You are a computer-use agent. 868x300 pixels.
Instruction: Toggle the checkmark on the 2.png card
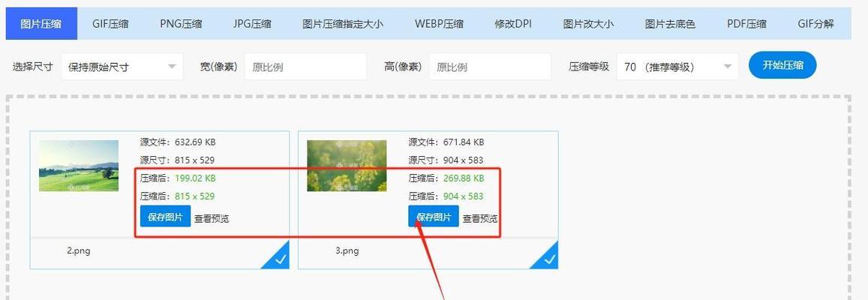[x=280, y=259]
